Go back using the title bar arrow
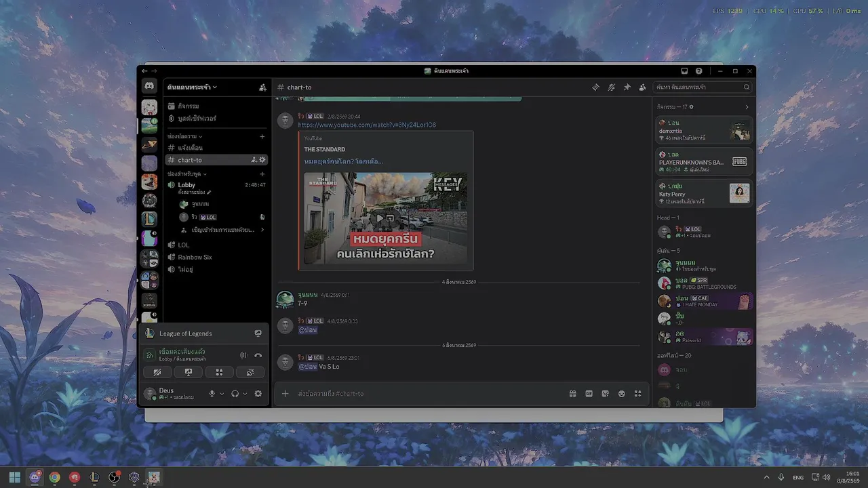 coord(144,71)
